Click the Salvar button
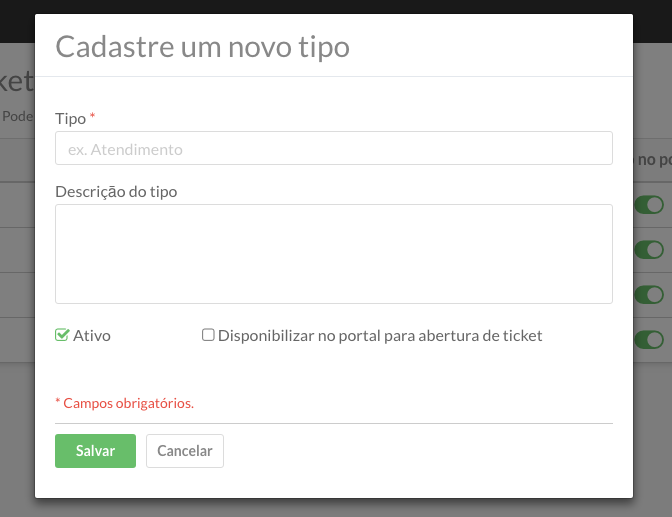This screenshot has height=517, width=672. click(95, 451)
